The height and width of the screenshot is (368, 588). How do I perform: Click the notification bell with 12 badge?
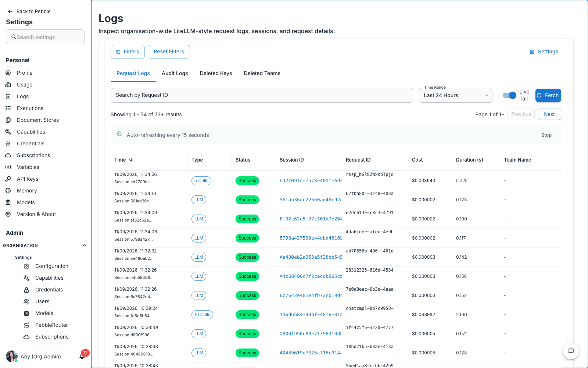[82, 356]
